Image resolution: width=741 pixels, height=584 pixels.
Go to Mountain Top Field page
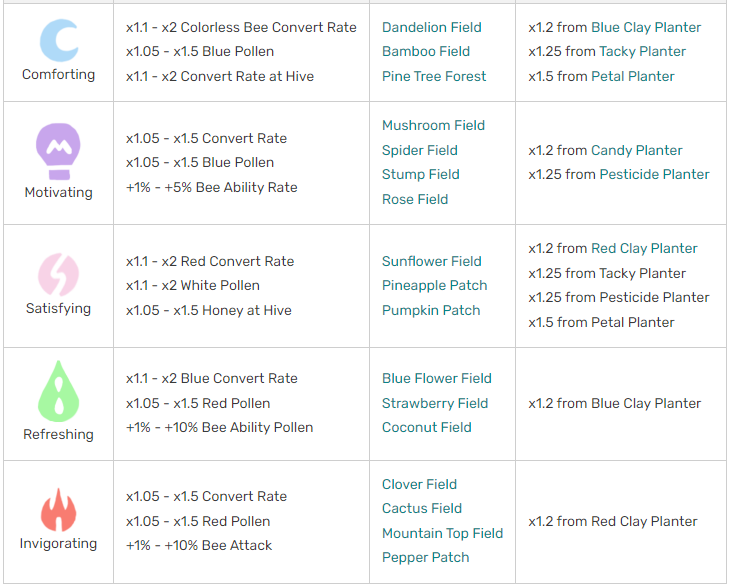(442, 533)
